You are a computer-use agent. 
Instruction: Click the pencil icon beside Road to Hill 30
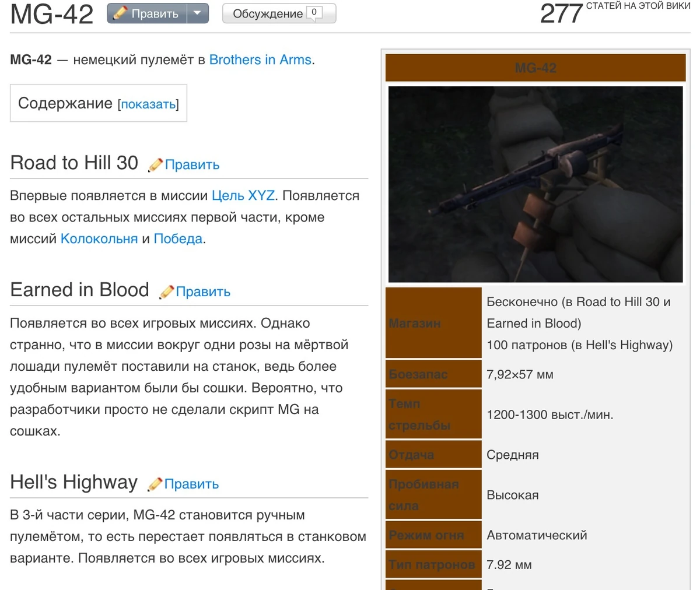point(155,164)
